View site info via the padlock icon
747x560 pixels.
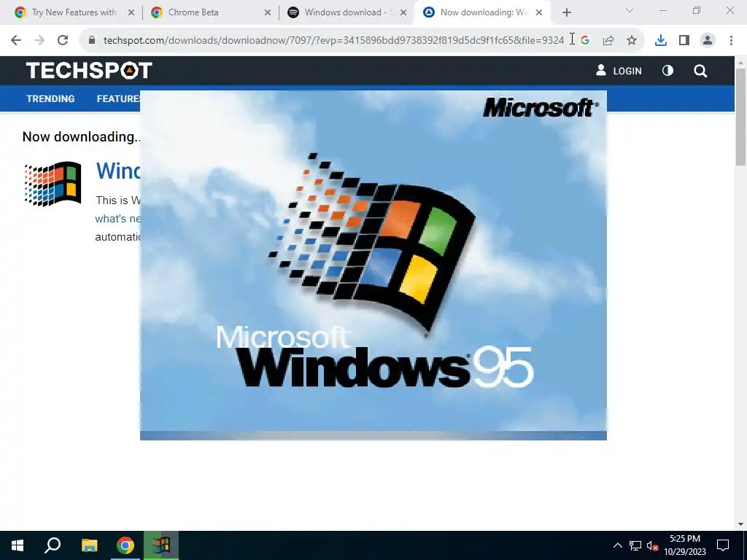click(92, 41)
